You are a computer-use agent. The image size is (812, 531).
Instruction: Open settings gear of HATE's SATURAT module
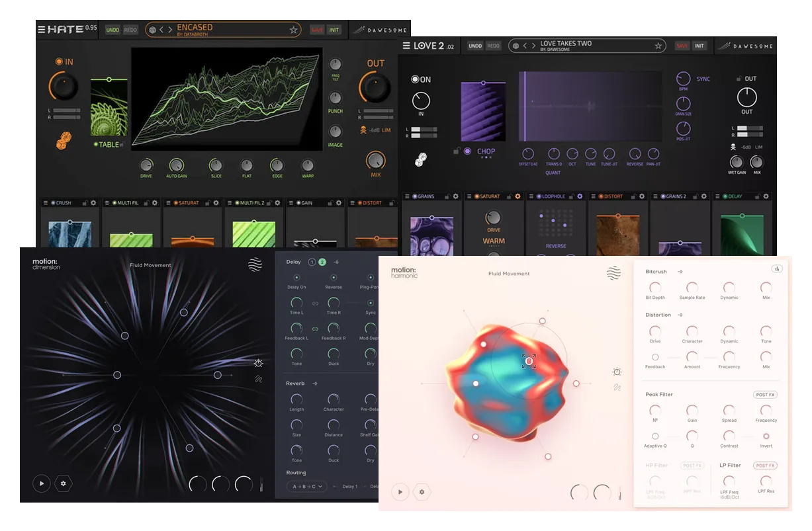click(x=216, y=203)
